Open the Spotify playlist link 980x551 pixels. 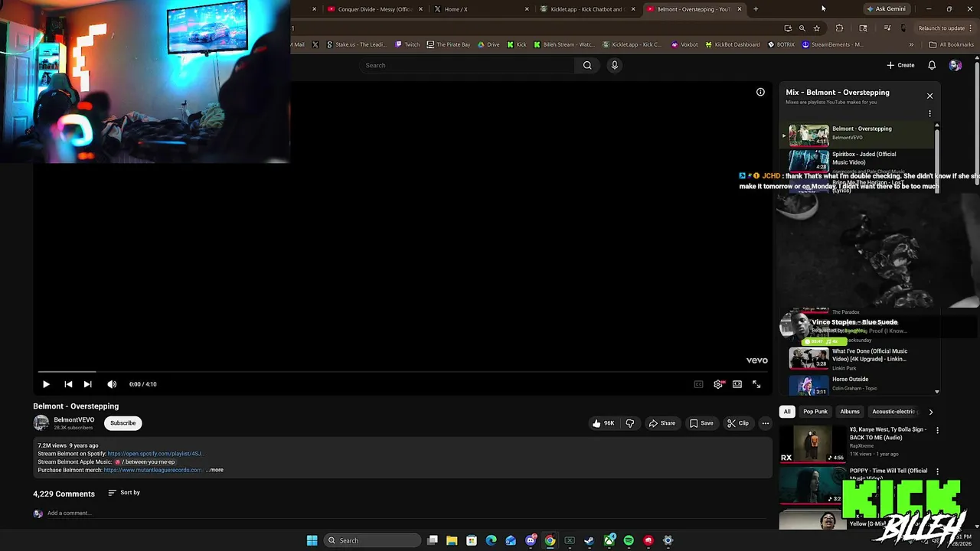155,454
